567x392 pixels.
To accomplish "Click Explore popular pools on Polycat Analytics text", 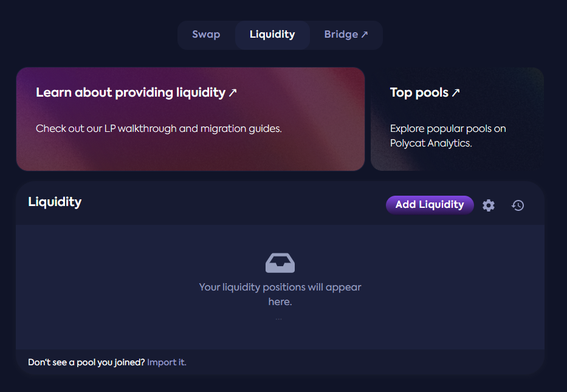I will pyautogui.click(x=448, y=136).
